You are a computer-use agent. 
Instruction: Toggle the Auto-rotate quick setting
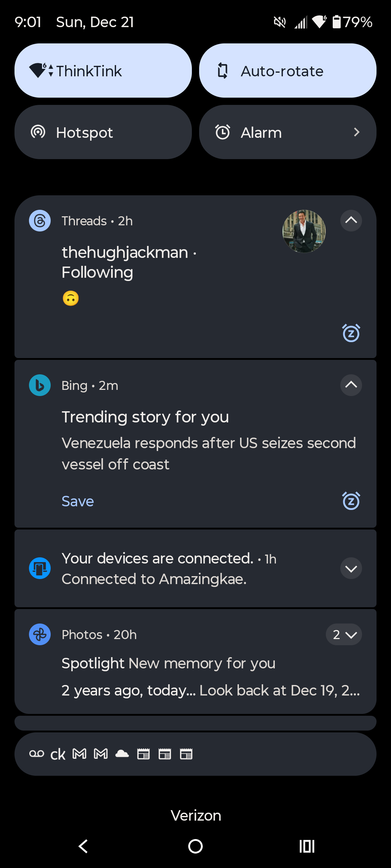point(288,71)
